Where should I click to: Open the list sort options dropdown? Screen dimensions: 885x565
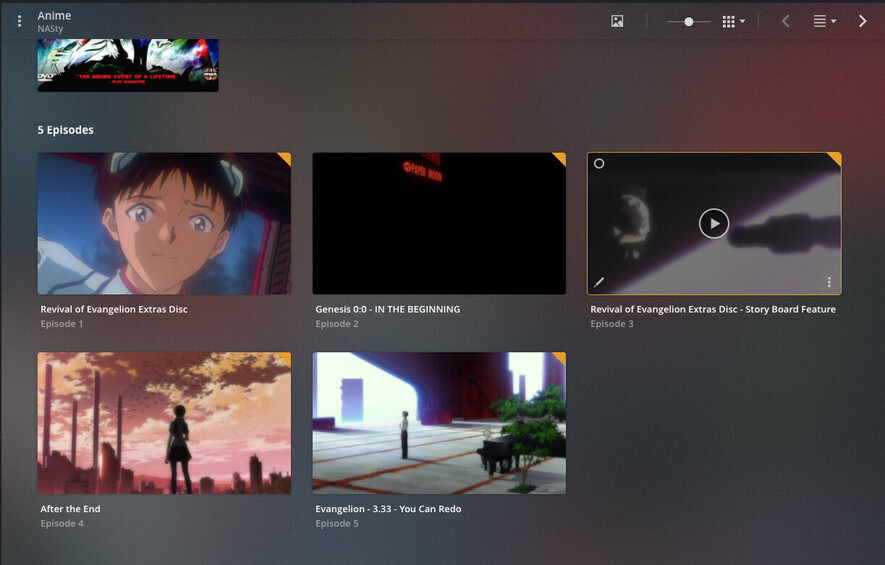point(825,21)
